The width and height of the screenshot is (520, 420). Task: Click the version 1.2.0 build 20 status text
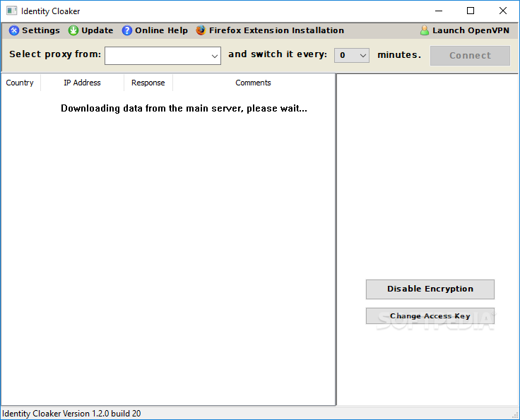coord(71,414)
